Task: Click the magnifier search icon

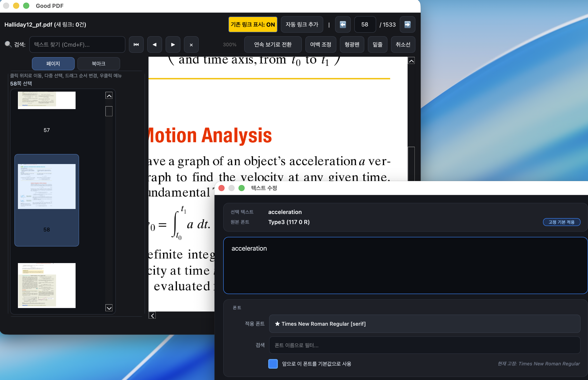Action: pyautogui.click(x=8, y=45)
